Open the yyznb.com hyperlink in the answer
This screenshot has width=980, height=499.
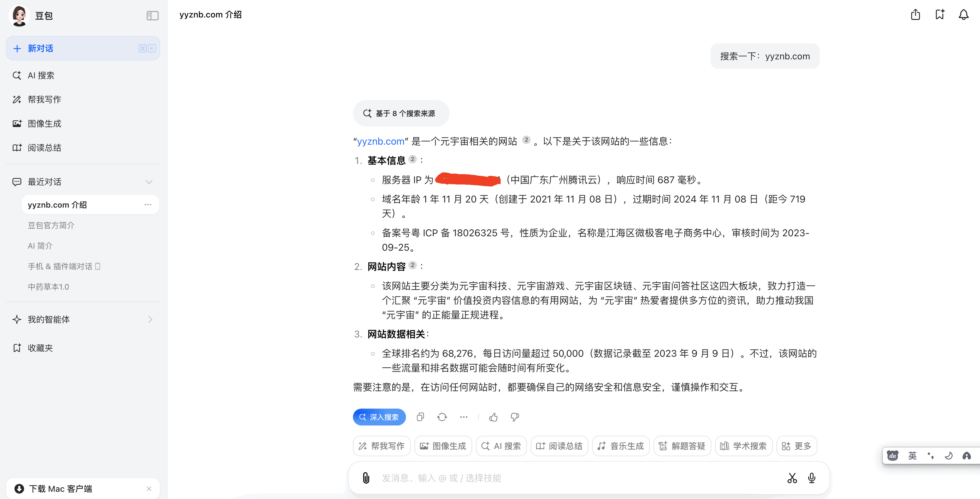point(380,141)
